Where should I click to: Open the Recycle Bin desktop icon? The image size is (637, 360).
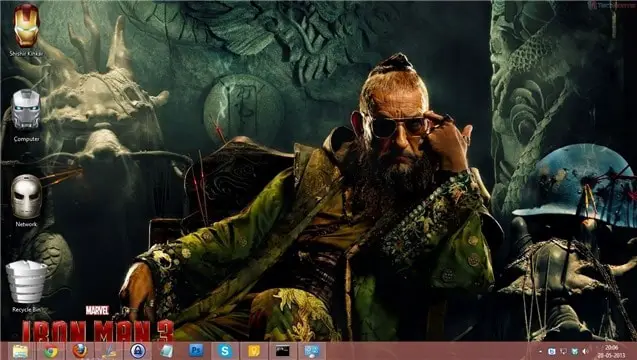coord(26,286)
